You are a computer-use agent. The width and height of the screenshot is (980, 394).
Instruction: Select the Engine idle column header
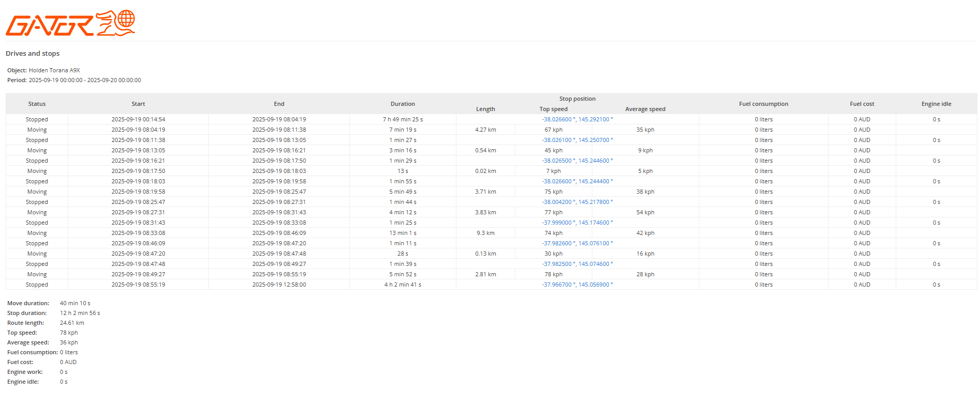coord(936,104)
